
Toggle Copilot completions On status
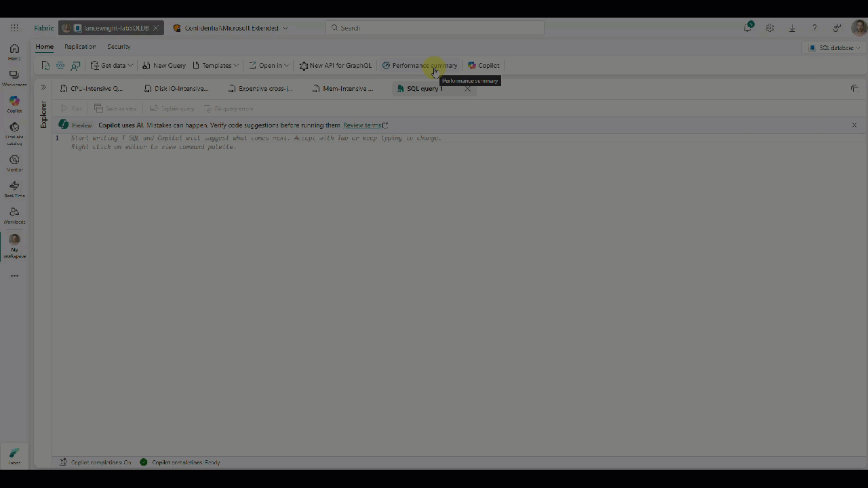tap(96, 462)
